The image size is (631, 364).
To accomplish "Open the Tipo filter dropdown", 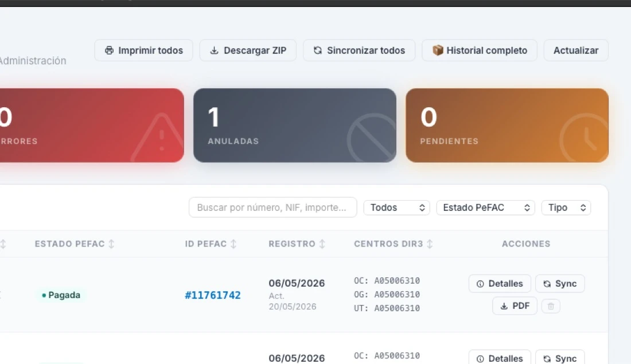I will (x=566, y=208).
